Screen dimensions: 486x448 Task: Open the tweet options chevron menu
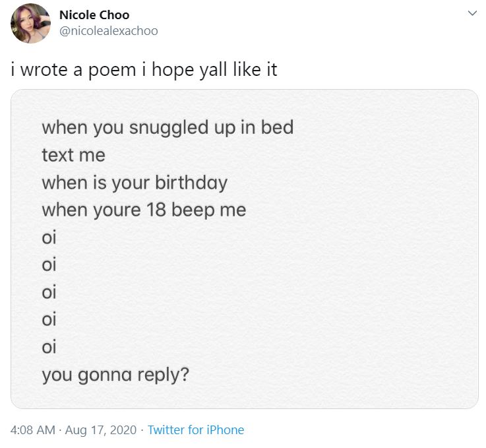tap(471, 13)
